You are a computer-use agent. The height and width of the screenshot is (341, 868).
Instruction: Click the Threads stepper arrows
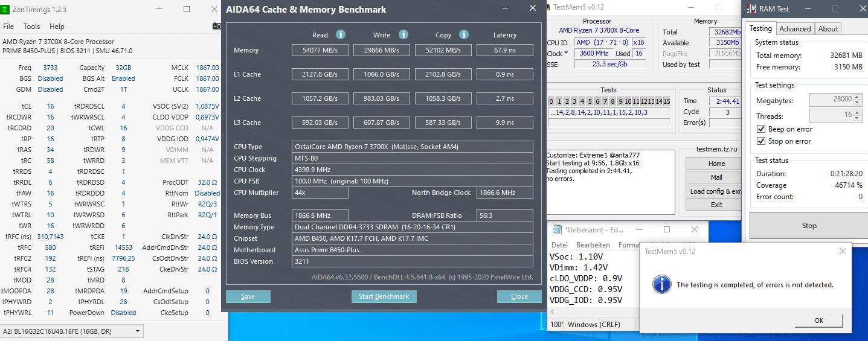[857, 115]
